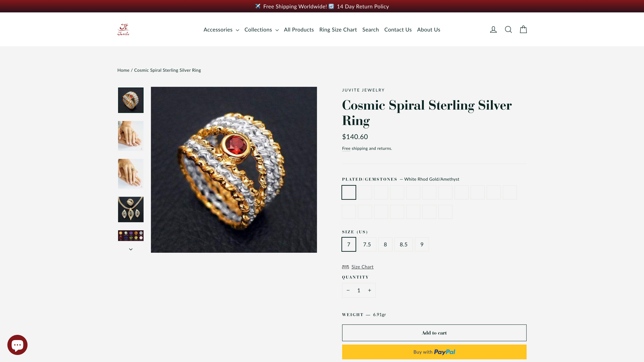Image resolution: width=644 pixels, height=362 pixels.
Task: Open the necklace set thumbnail image
Action: [130, 209]
